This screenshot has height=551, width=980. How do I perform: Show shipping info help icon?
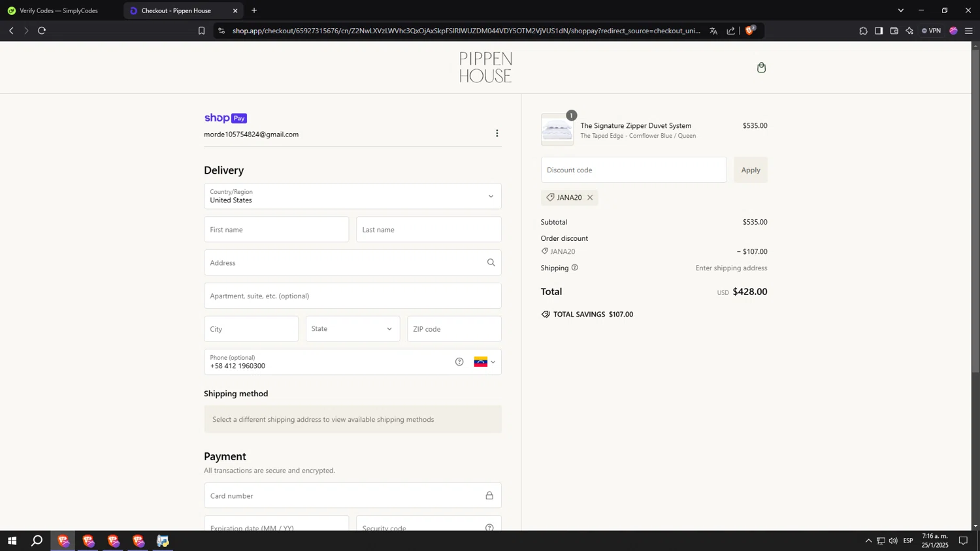pos(575,268)
